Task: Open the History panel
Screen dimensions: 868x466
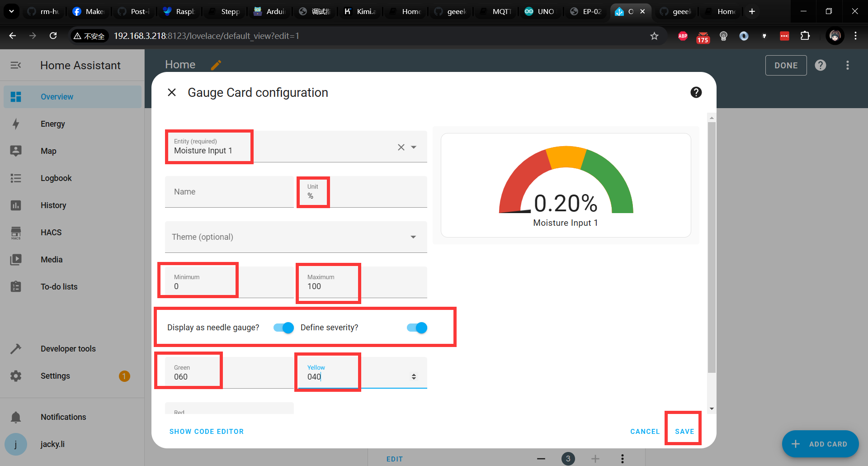Action: [72, 205]
